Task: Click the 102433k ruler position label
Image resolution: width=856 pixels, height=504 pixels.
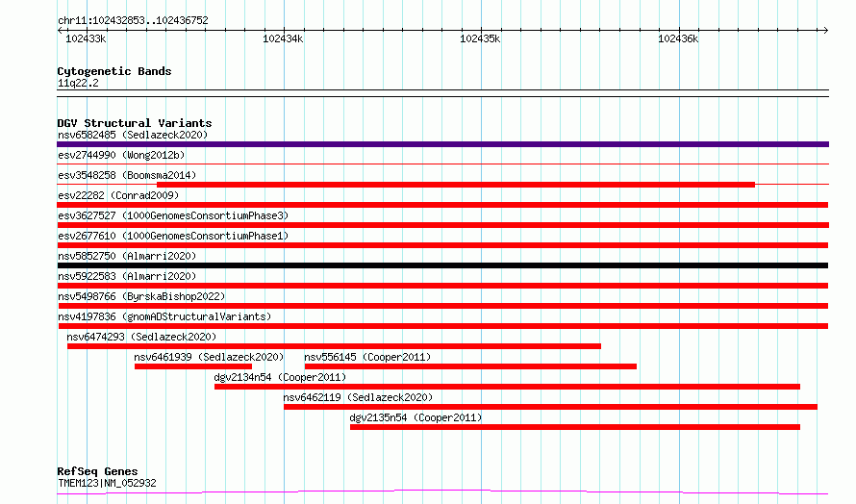Action: coord(86,38)
